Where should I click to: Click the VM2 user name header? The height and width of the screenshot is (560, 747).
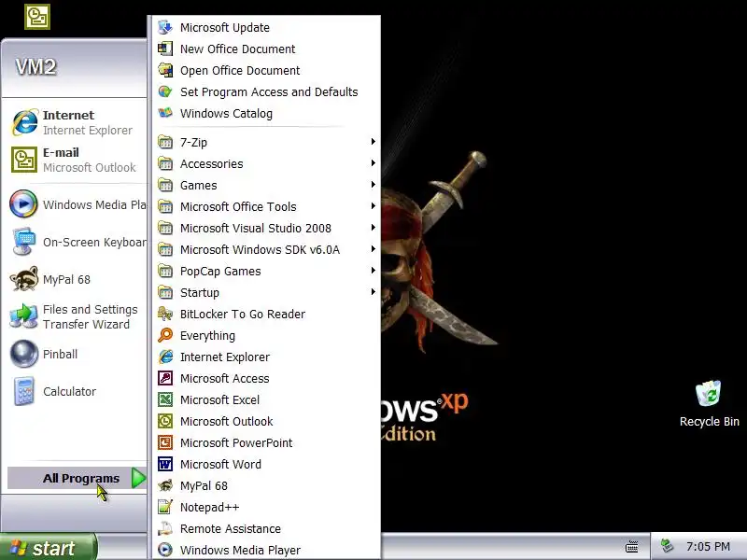click(35, 66)
